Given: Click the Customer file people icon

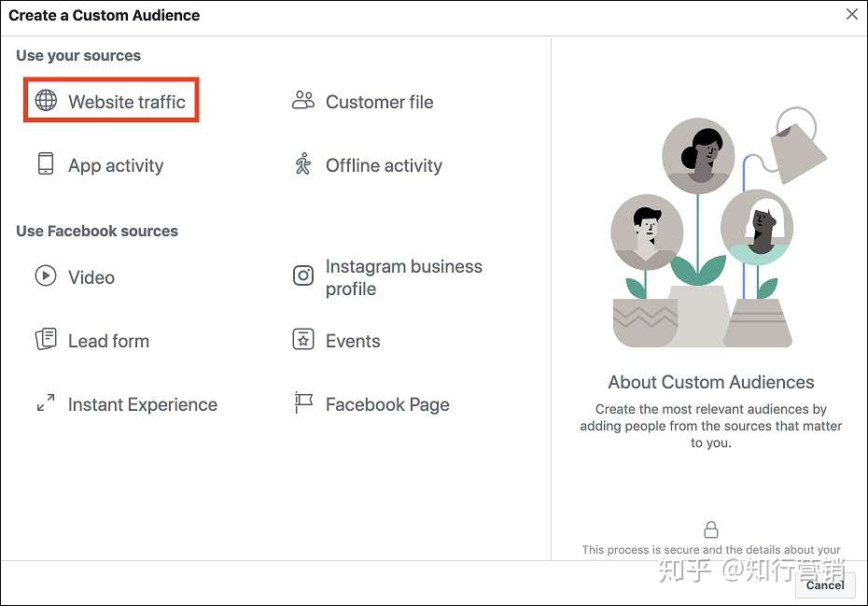Looking at the screenshot, I should tap(301, 100).
